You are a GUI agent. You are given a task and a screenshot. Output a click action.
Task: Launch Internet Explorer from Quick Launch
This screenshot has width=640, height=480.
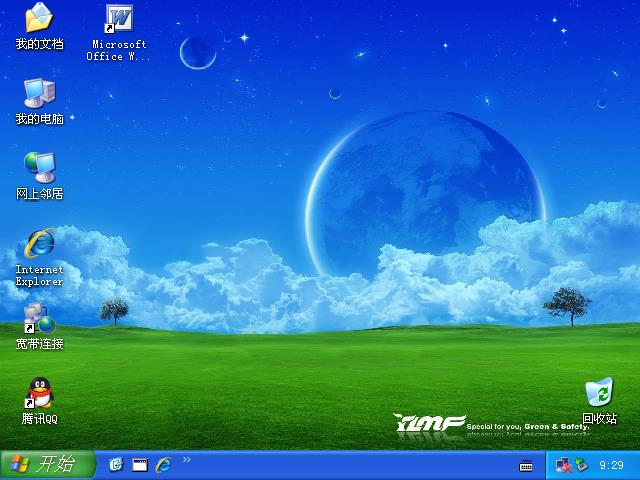click(163, 464)
